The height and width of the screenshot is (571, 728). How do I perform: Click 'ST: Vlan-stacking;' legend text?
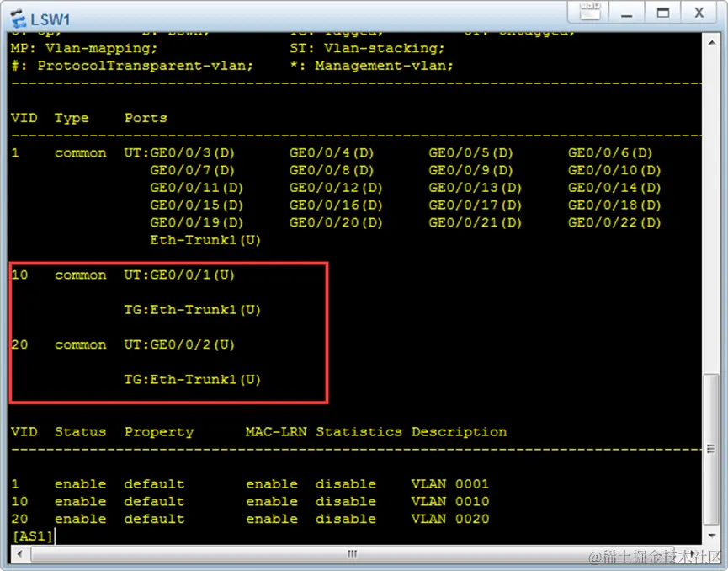(367, 48)
